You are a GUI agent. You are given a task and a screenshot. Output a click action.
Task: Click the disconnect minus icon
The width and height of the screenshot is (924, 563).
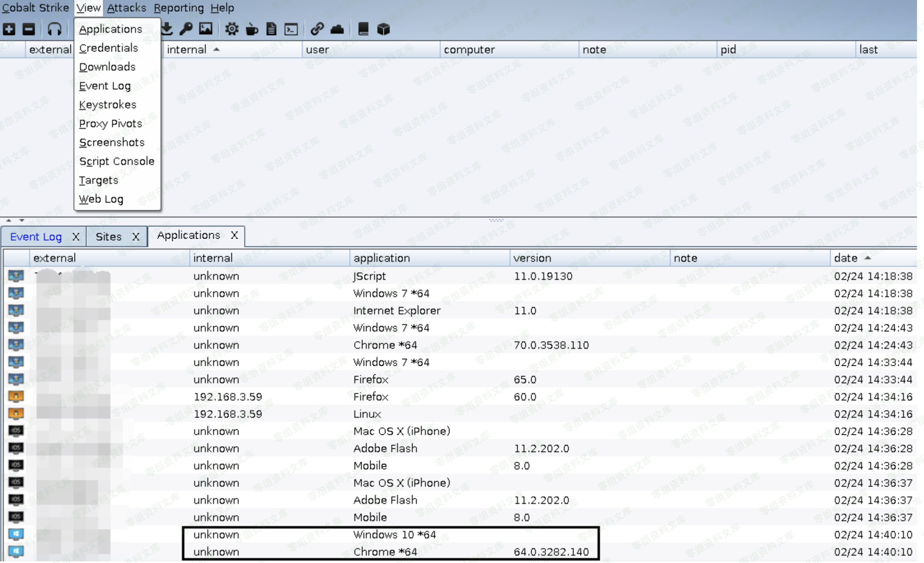tap(29, 29)
